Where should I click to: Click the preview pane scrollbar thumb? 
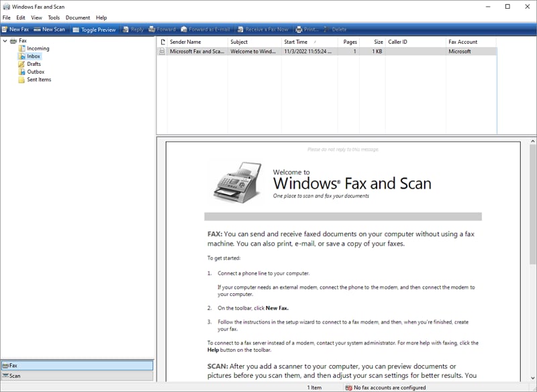(x=533, y=204)
